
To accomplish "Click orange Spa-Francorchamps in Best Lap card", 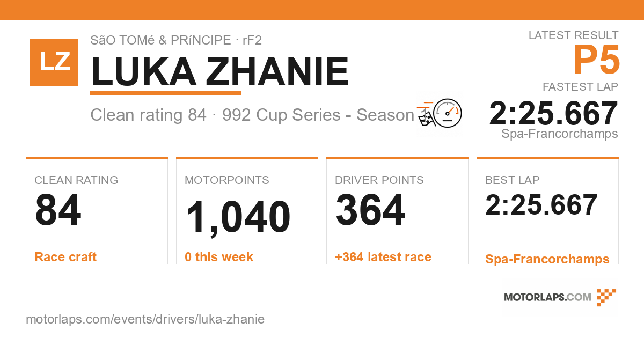I will [547, 259].
